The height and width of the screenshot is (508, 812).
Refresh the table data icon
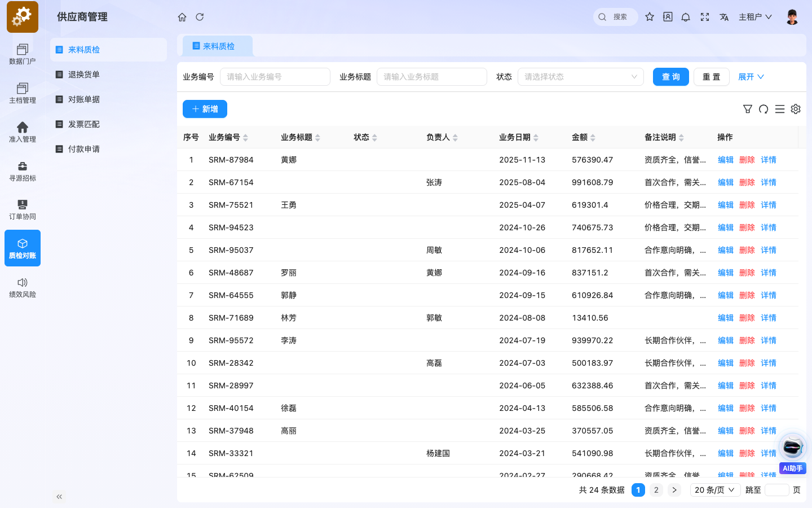point(764,109)
